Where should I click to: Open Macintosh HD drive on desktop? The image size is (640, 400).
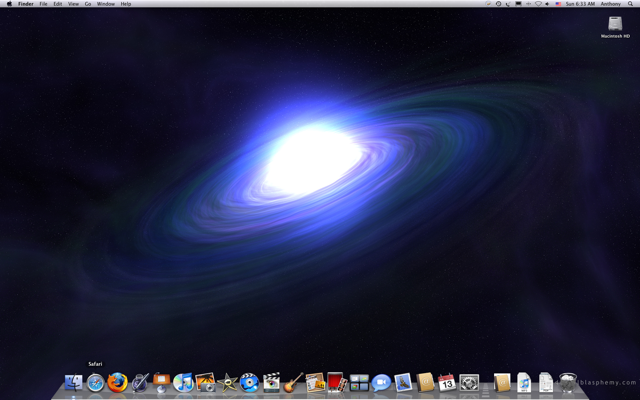point(615,25)
